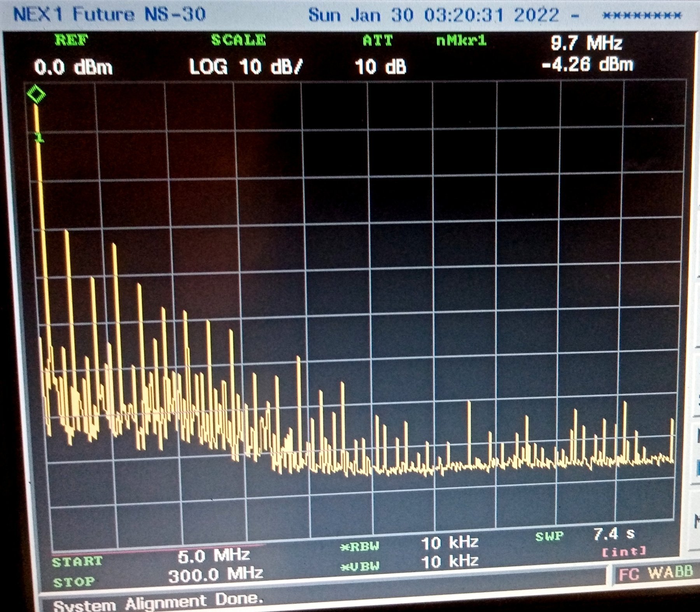Click the [int] indicator

click(x=624, y=551)
